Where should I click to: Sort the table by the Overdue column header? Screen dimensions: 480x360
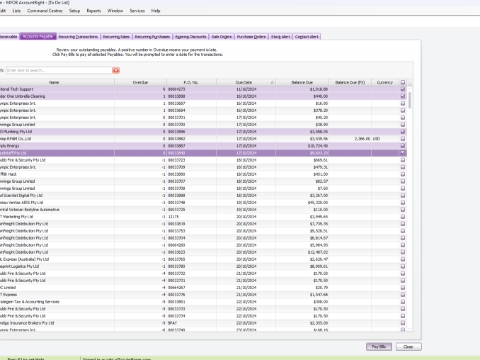coord(140,82)
